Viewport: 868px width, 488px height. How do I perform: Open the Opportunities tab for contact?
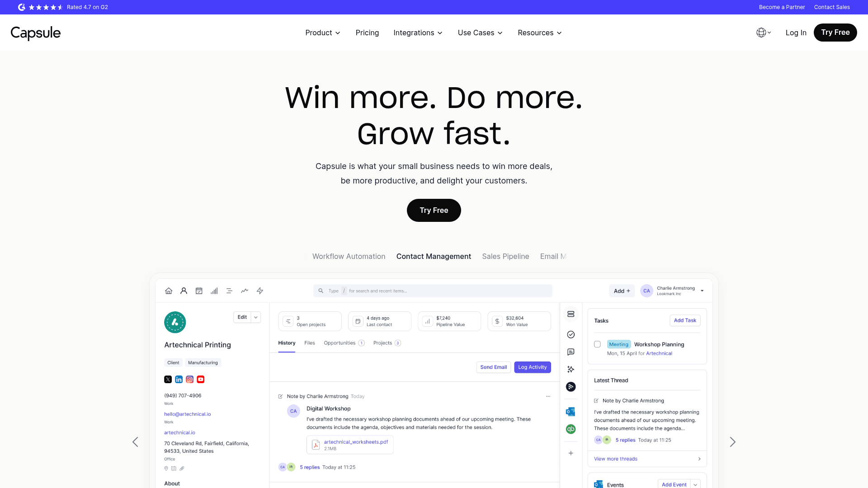339,343
